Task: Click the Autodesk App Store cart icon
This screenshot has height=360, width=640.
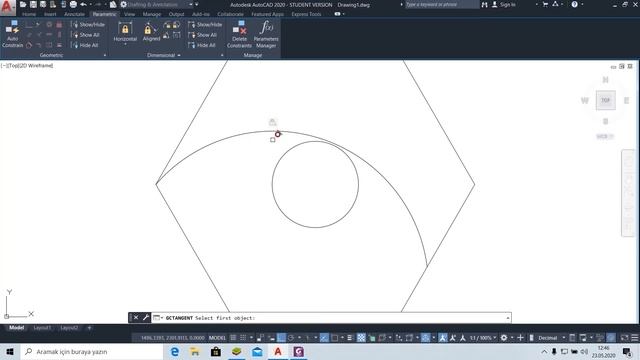Action: [546, 4]
